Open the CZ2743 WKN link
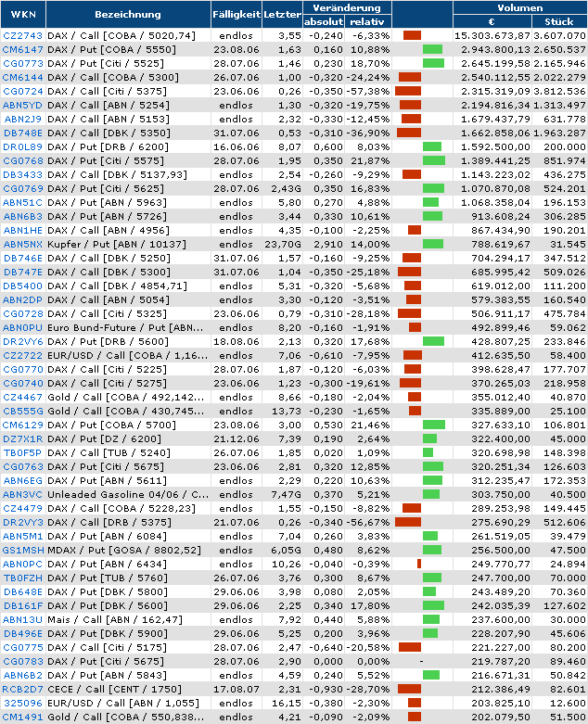 [22, 35]
